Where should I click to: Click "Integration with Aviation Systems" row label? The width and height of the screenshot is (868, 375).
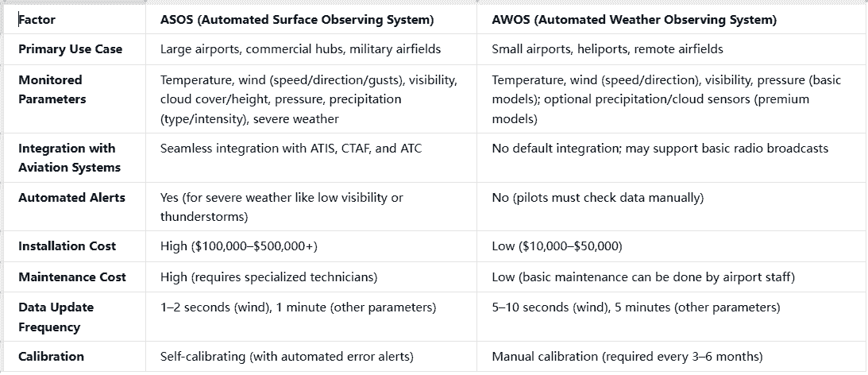pos(69,158)
